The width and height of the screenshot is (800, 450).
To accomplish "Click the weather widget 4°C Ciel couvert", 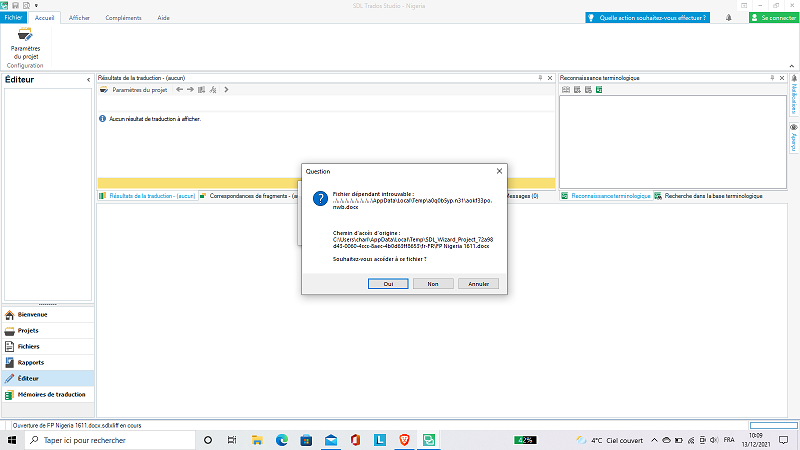I will pos(610,440).
